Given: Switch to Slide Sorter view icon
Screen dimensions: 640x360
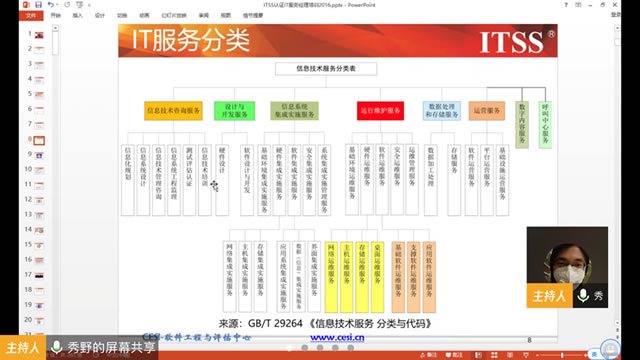Looking at the screenshot, I should pyautogui.click(x=494, y=355).
